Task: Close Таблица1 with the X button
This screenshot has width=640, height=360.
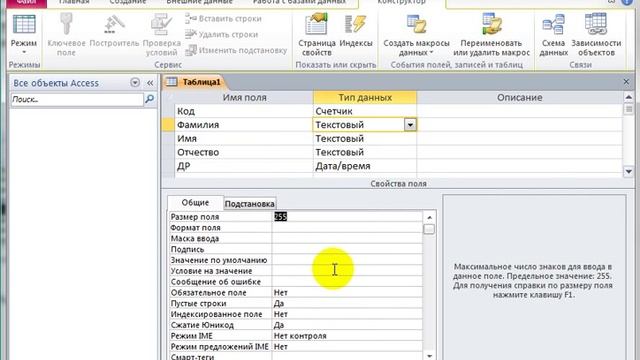Action: tap(627, 82)
